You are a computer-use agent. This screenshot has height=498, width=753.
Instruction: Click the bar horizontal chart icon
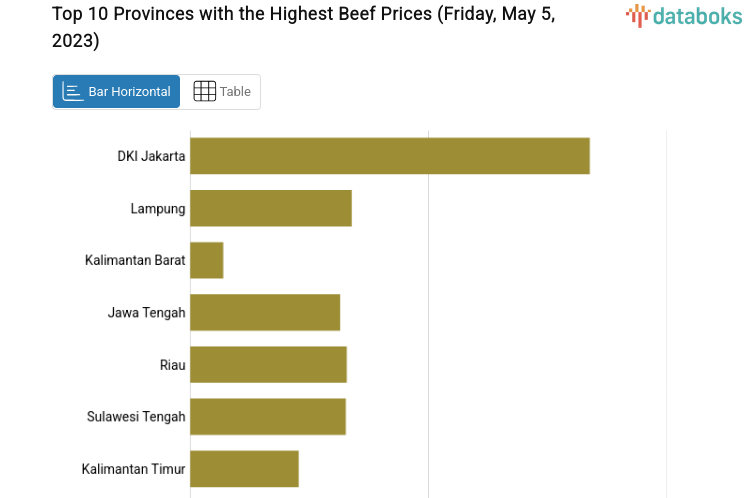[x=73, y=92]
